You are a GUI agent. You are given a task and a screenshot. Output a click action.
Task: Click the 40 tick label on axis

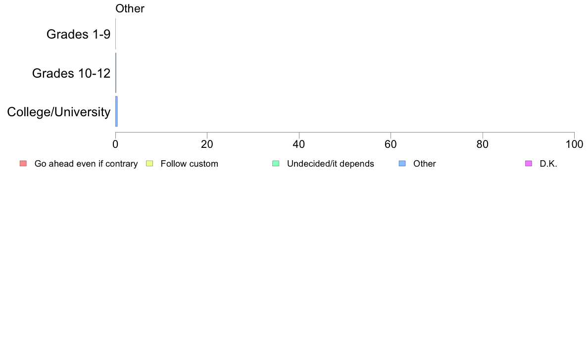[x=299, y=144]
